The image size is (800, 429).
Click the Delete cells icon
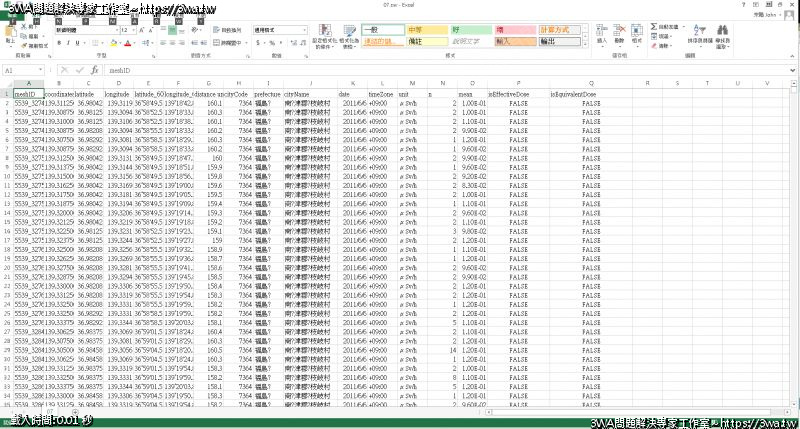tap(619, 30)
